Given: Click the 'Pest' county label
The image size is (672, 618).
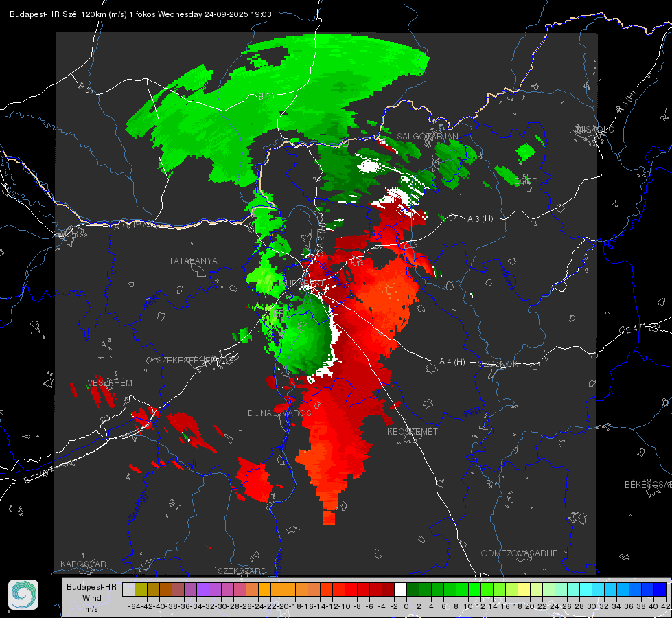Looking at the screenshot, I should [x=472, y=413].
